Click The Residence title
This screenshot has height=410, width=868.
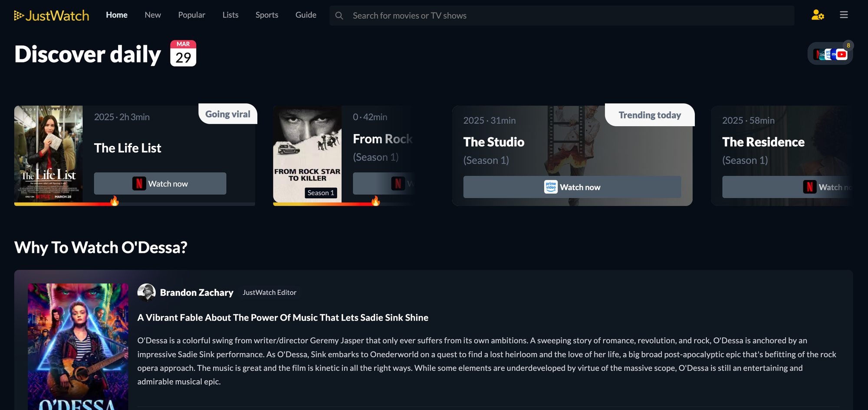763,142
